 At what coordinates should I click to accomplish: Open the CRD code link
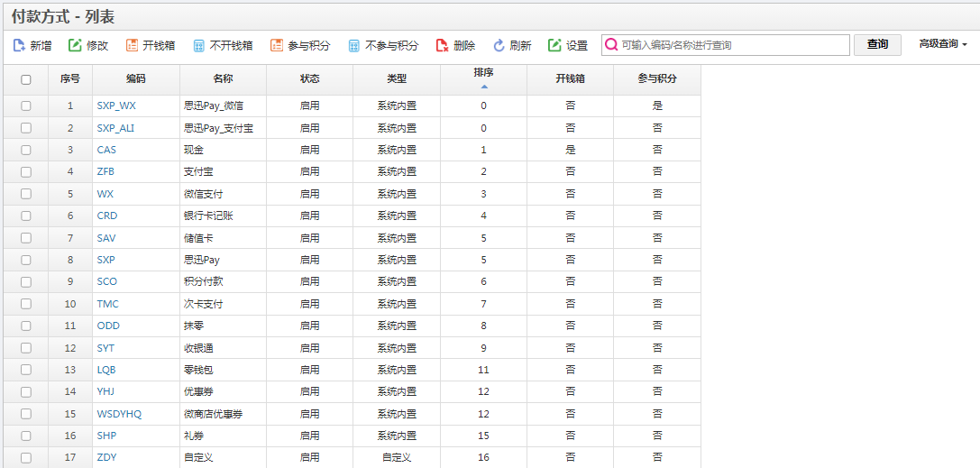click(x=107, y=216)
